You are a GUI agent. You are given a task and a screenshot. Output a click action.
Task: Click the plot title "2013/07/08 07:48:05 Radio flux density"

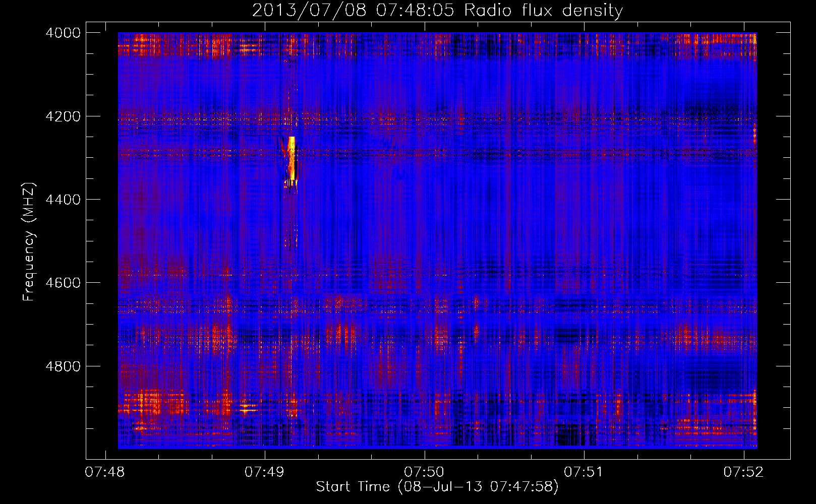click(x=437, y=10)
